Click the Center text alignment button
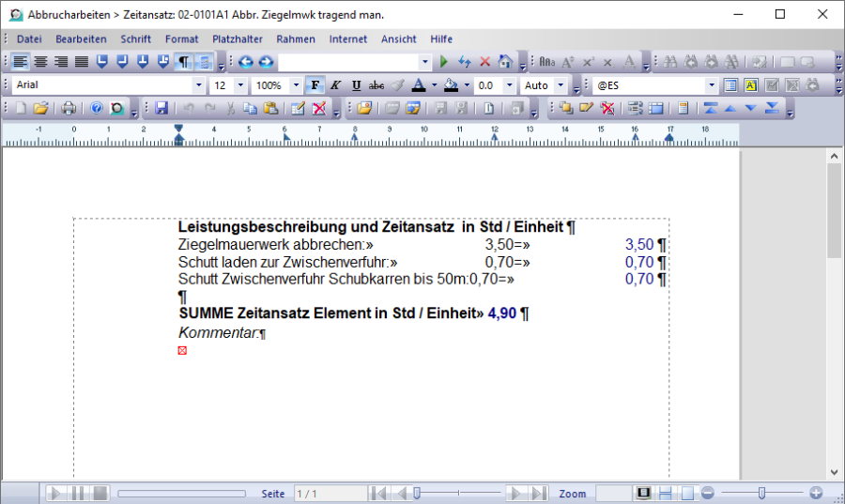Image resolution: width=845 pixels, height=504 pixels. point(40,62)
